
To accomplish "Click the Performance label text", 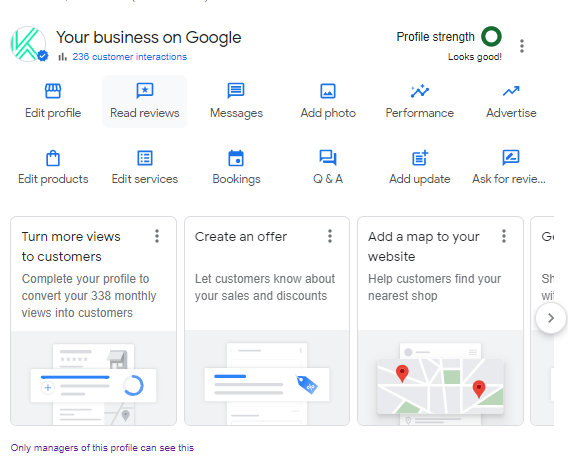I will point(419,113).
